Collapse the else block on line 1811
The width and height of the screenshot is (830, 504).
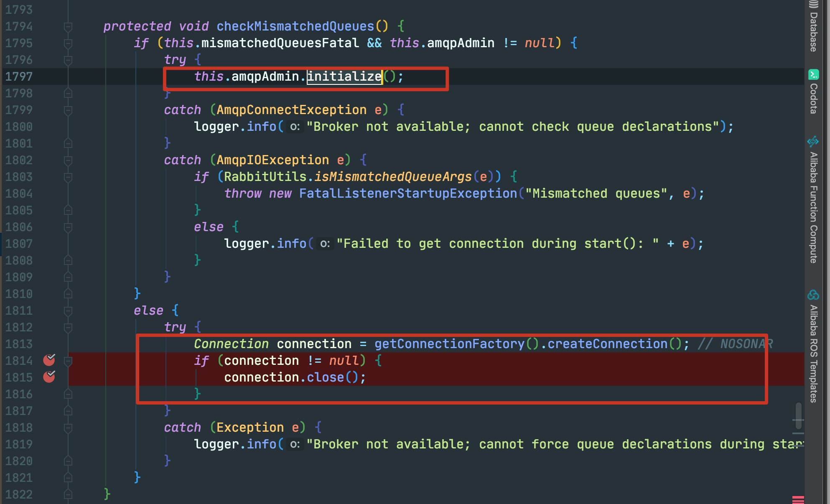pos(68,311)
